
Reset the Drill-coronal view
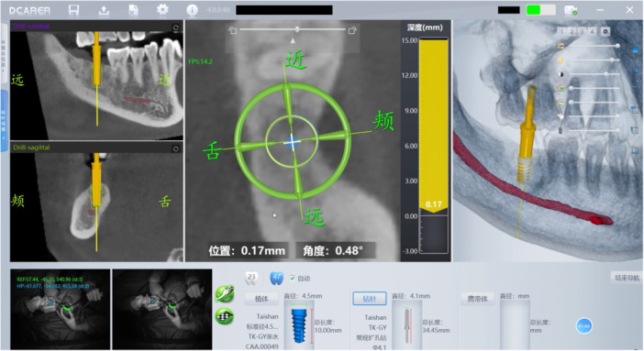tap(176, 27)
